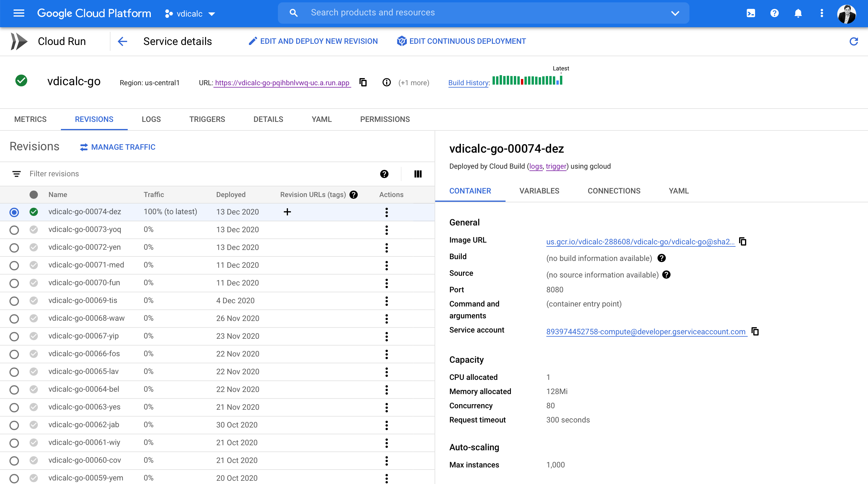Click the red failed build bar in Build History

pos(522,82)
